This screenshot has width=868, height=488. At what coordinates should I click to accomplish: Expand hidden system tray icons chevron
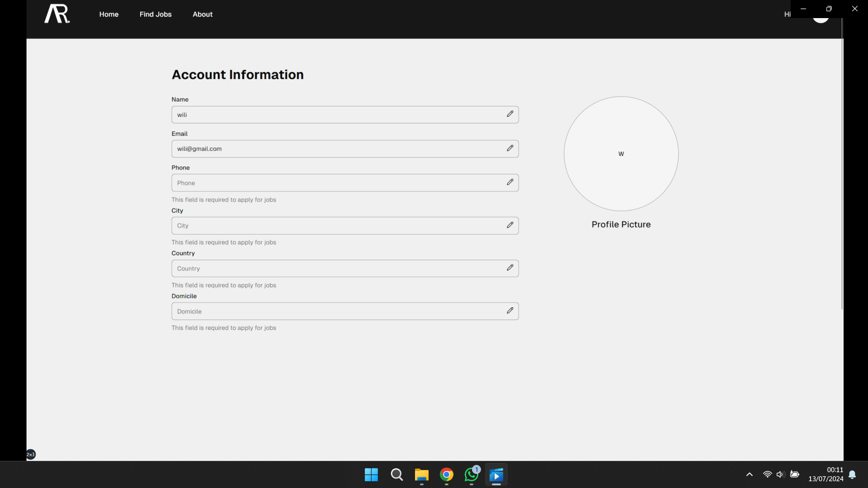point(750,474)
